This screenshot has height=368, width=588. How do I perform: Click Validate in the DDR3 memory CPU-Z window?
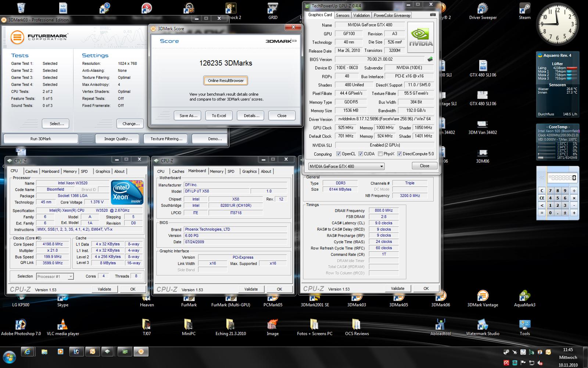click(398, 289)
